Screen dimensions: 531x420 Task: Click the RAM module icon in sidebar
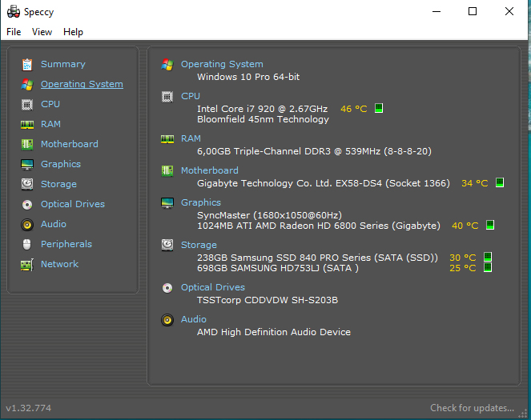(x=27, y=124)
